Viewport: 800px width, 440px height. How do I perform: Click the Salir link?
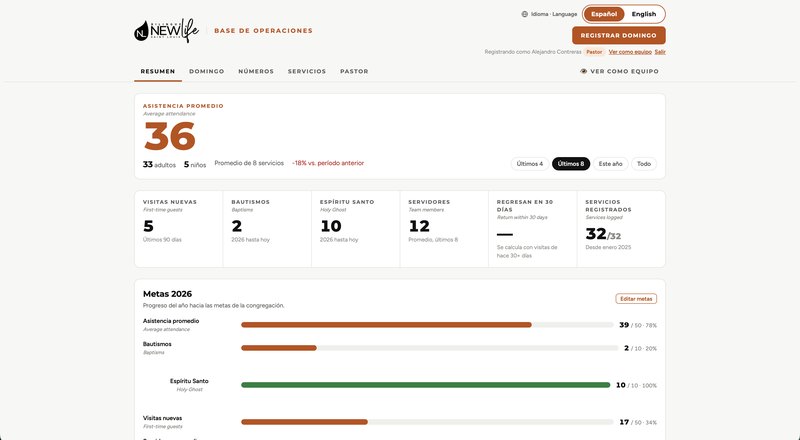tap(660, 52)
